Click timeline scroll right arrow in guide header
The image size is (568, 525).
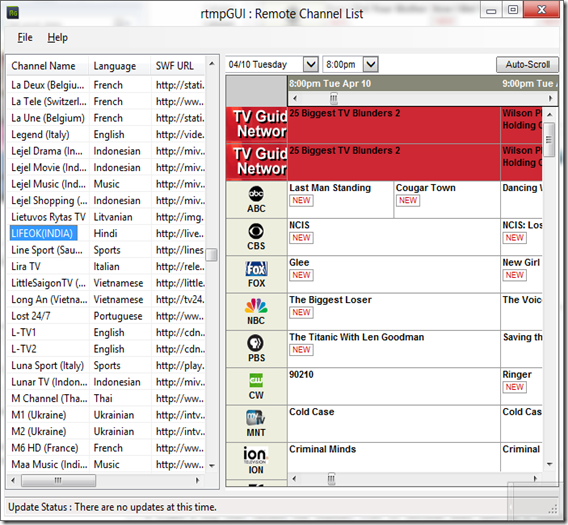550,98
